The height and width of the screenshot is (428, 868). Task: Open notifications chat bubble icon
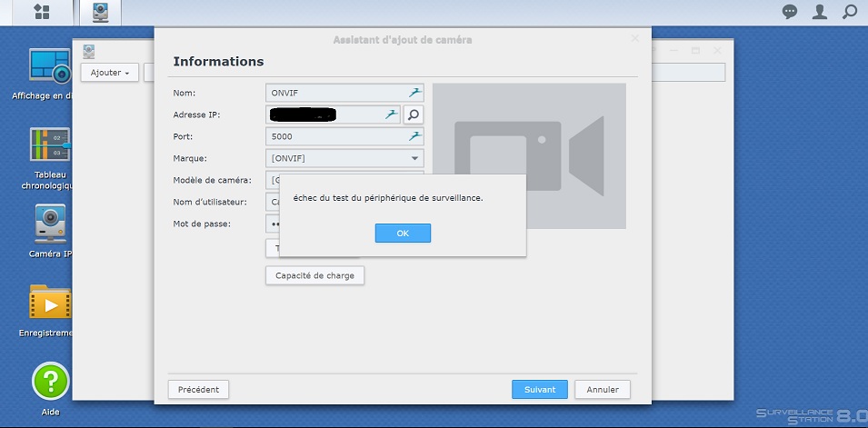tap(790, 12)
